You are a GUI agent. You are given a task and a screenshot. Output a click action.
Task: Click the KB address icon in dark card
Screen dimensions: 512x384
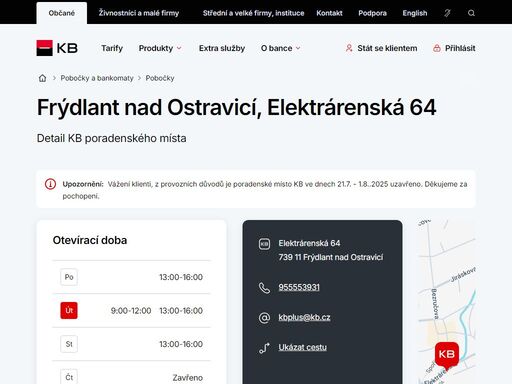pos(264,244)
